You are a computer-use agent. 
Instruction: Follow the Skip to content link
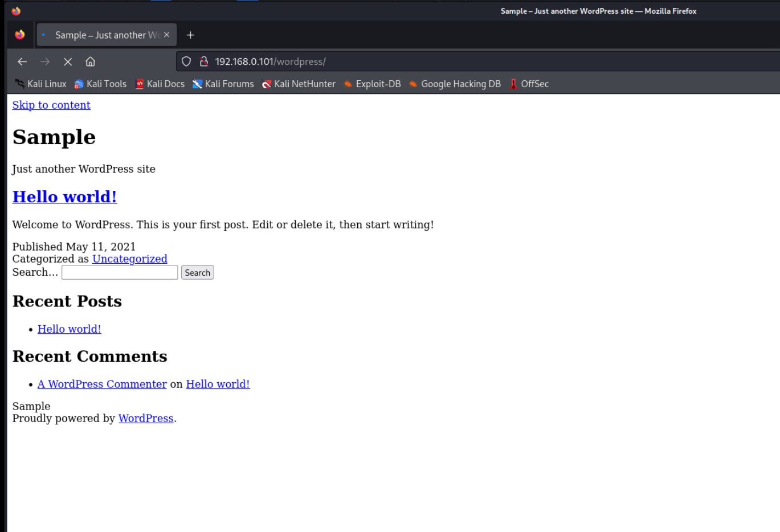(x=51, y=105)
